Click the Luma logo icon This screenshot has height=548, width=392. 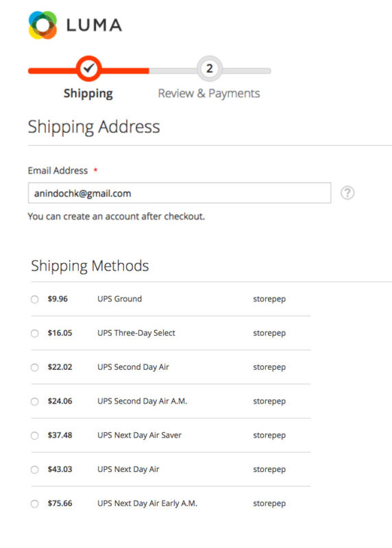coord(42,25)
